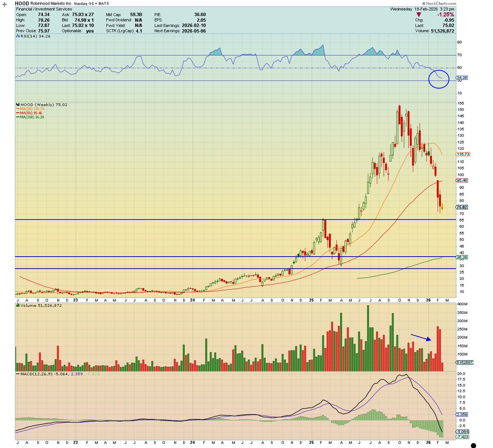Image resolution: width=493 pixels, height=448 pixels.
Task: Click the Financial / Investment Services sector label
Action: point(44,9)
